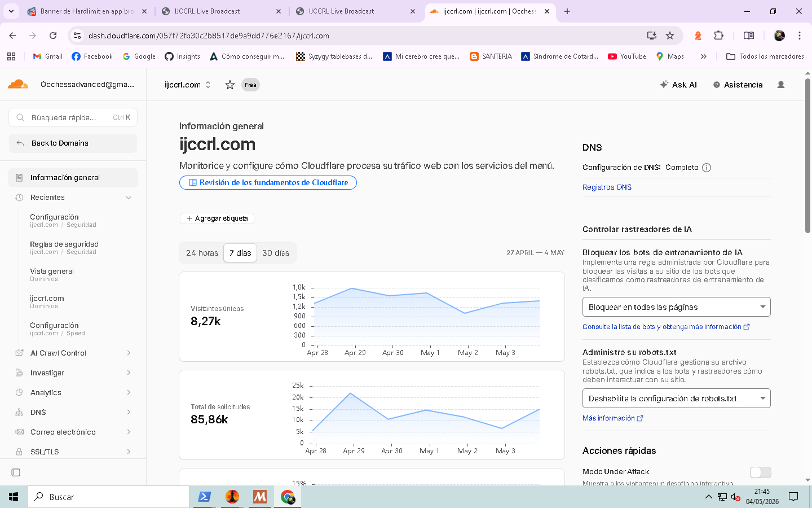Click Agregar etiqueta button

(x=217, y=218)
